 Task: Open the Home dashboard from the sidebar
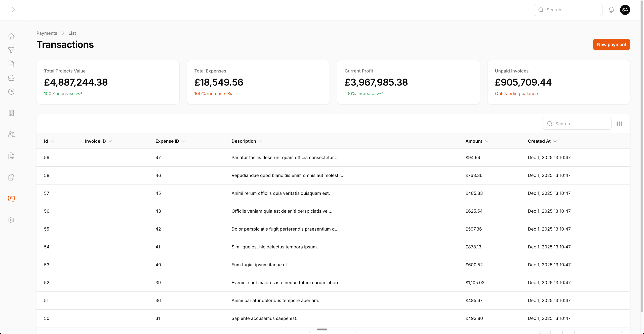(11, 36)
